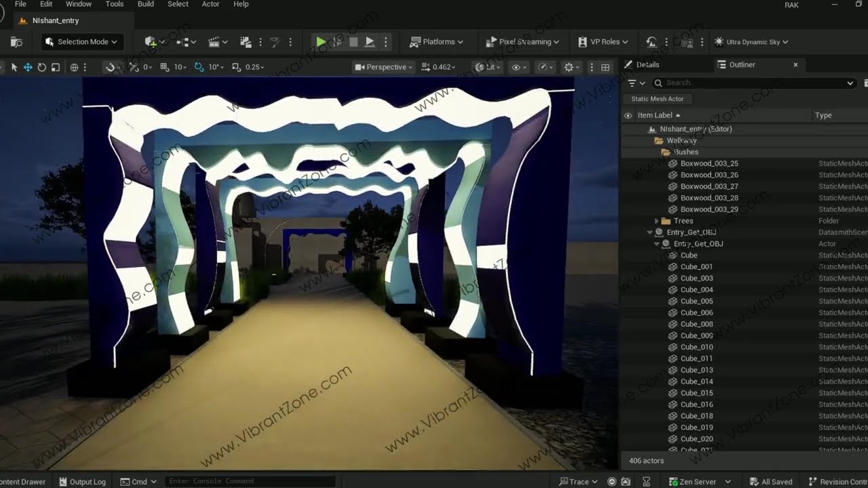The height and width of the screenshot is (488, 868).
Task: Open the Edit menu
Action: tap(46, 4)
